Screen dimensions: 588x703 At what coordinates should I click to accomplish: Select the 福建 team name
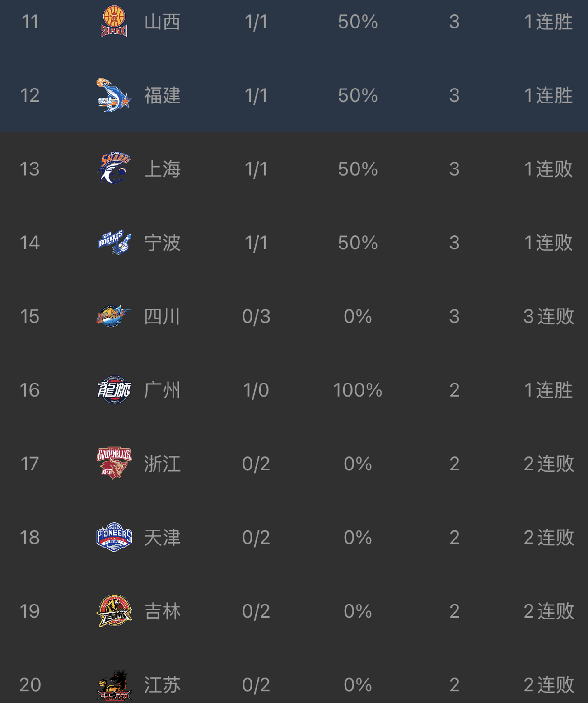(162, 95)
